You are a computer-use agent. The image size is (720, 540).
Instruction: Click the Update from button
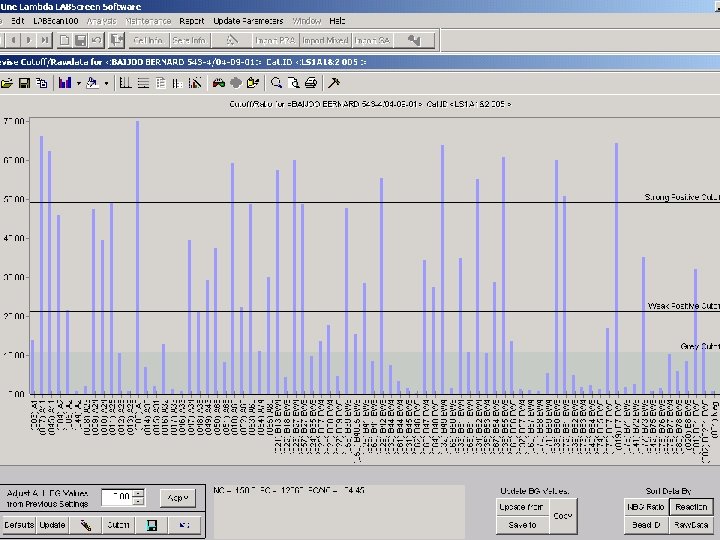tap(521, 507)
